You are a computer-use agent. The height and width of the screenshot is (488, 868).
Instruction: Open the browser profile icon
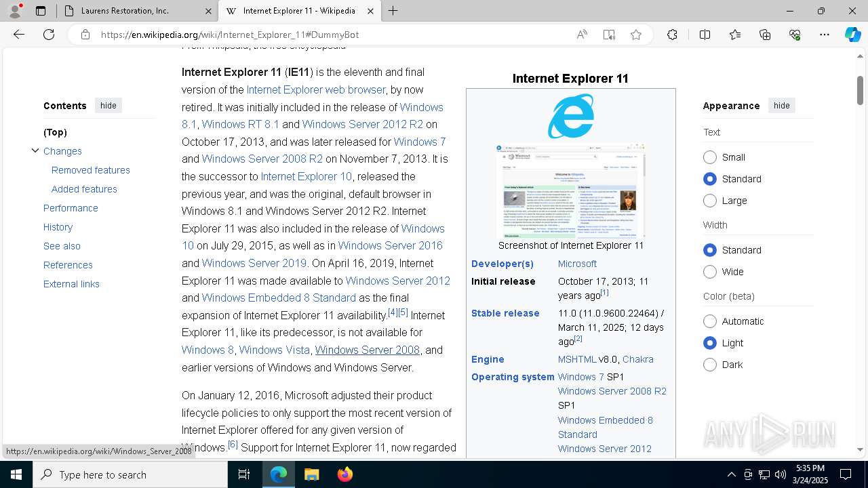pos(15,11)
